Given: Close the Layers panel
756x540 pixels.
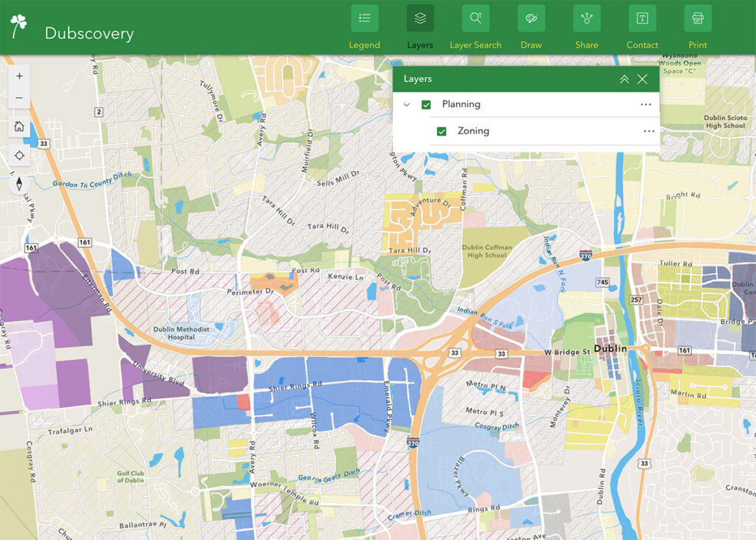Looking at the screenshot, I should (x=642, y=79).
